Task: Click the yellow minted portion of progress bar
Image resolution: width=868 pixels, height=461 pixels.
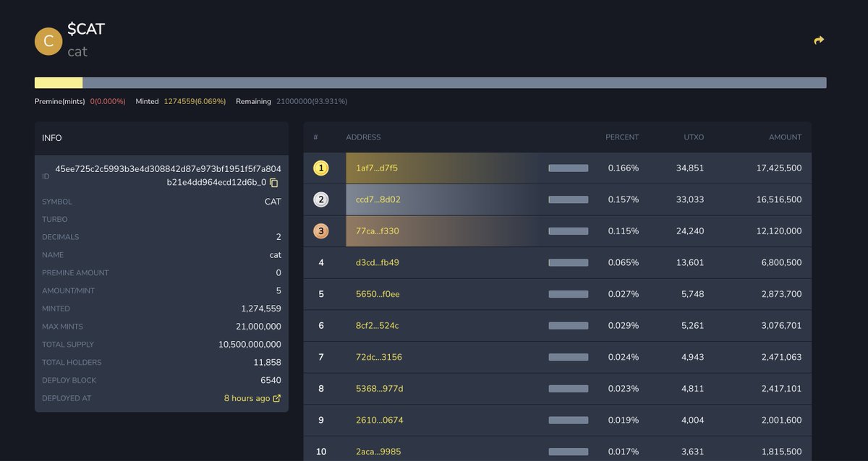Action: [x=59, y=83]
